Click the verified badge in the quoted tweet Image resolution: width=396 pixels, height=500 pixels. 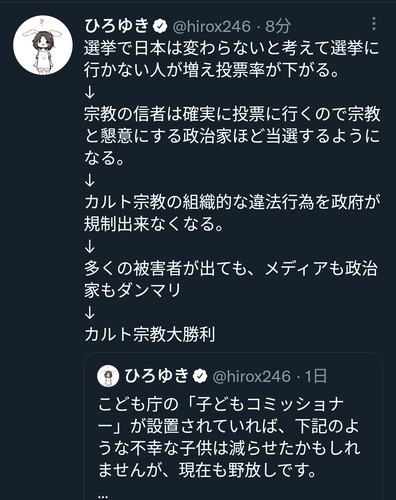click(x=200, y=376)
